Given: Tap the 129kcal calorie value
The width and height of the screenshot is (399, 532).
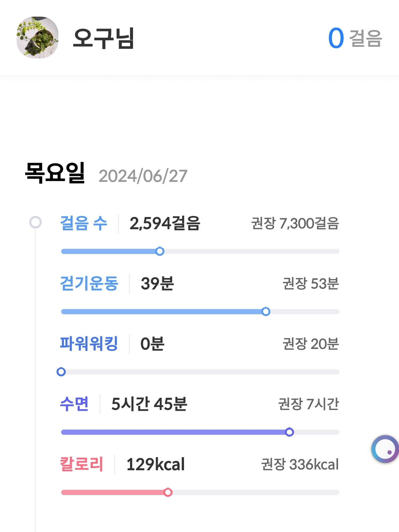Looking at the screenshot, I should (155, 464).
